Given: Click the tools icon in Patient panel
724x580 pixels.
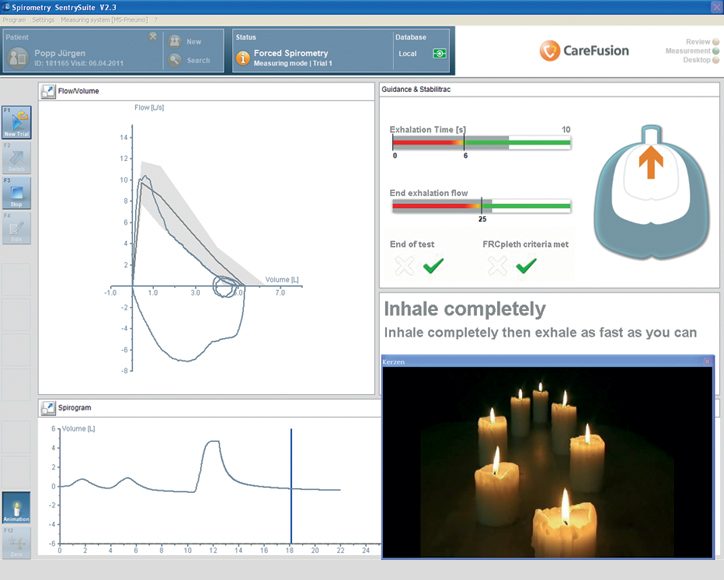Looking at the screenshot, I should click(x=153, y=36).
